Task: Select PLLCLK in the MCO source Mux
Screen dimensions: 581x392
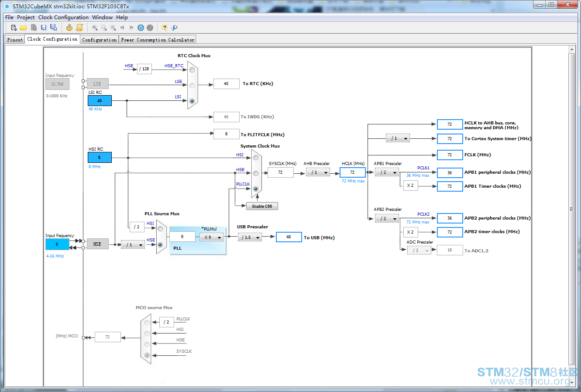Action: pos(147,323)
